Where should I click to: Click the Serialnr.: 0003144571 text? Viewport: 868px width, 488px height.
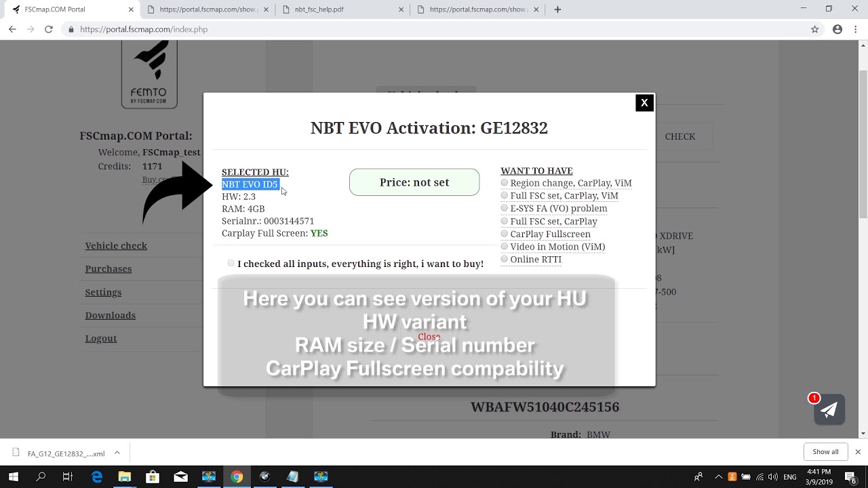[x=268, y=221]
